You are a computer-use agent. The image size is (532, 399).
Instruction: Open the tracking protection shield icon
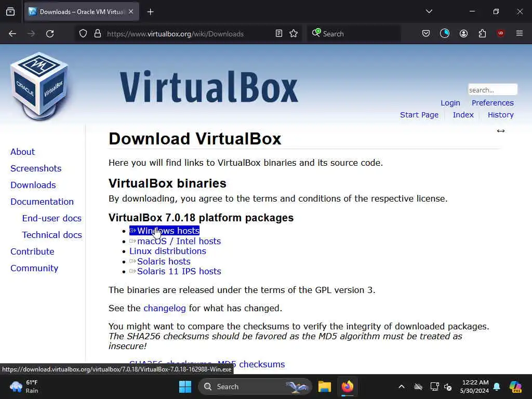(83, 34)
